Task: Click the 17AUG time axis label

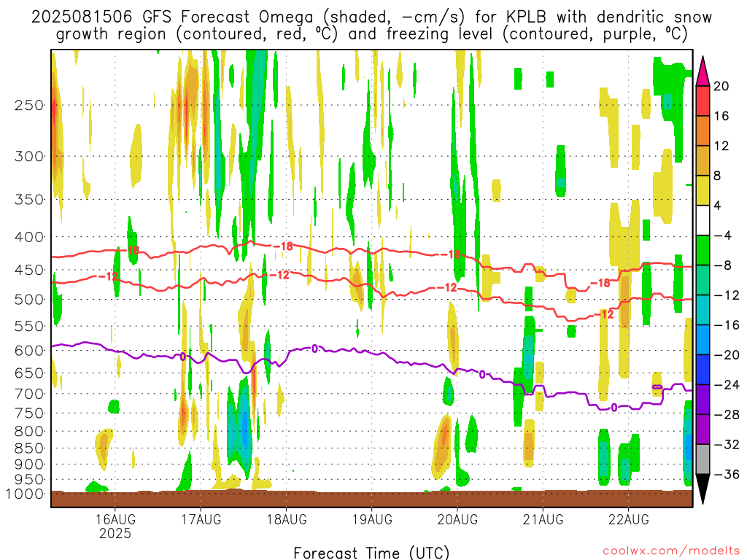Action: tap(201, 519)
